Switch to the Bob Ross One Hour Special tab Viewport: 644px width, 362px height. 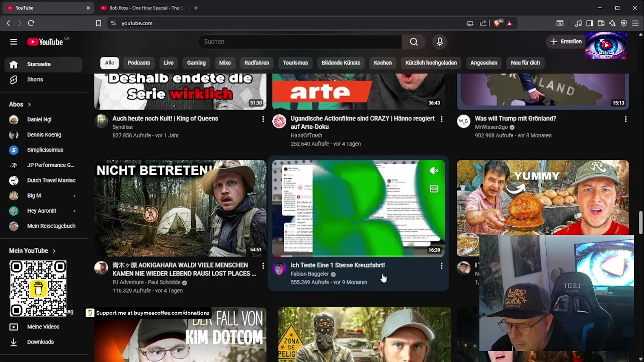[142, 8]
